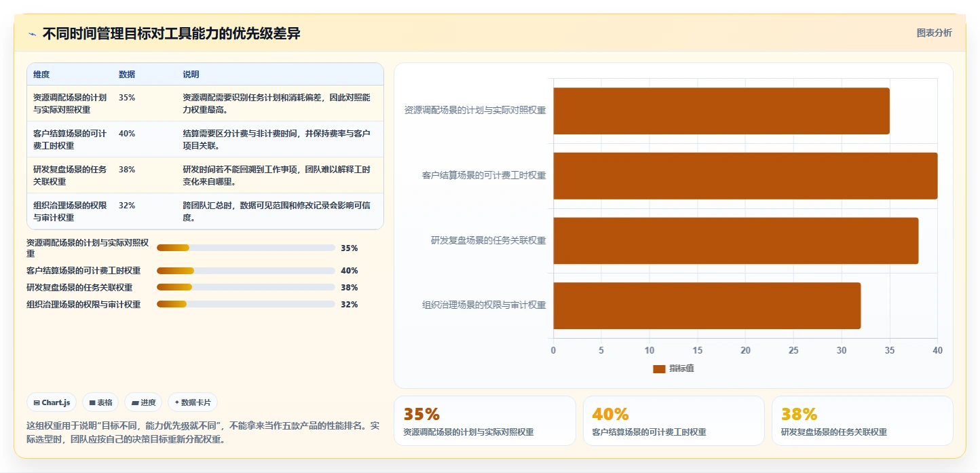Open the 35% data card

click(485, 421)
